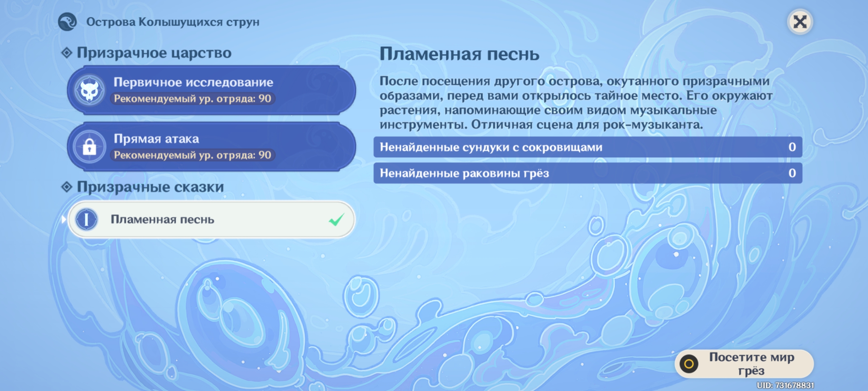Click the Острова Колышущихся струн island emblem
The image size is (868, 391).
point(68,22)
